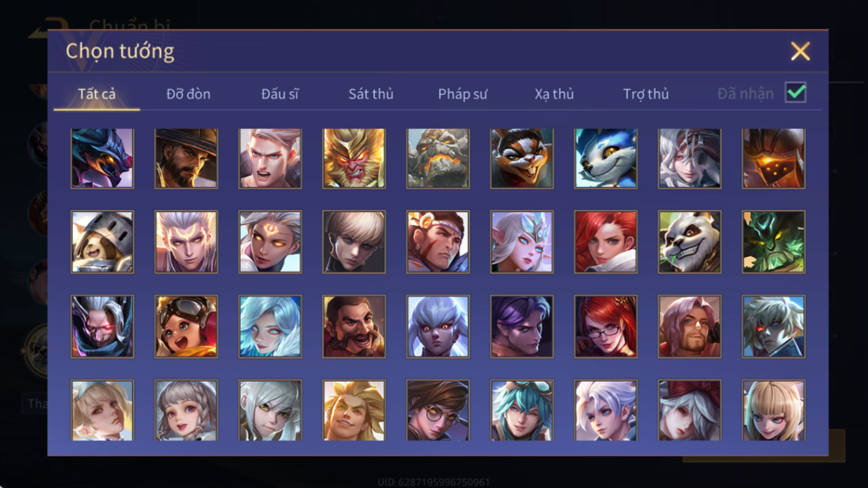Viewport: 868px width, 488px height.
Task: Choose the red-haired woman with glasses
Action: (x=606, y=326)
